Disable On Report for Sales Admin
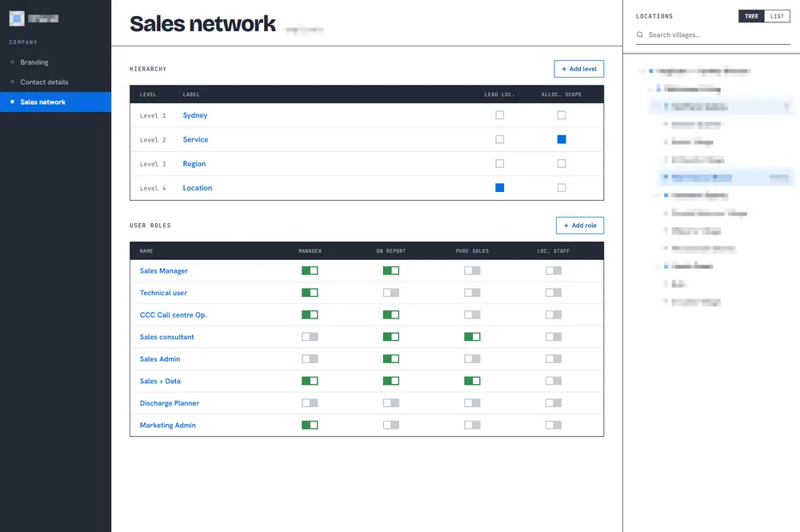This screenshot has width=800, height=532. pyautogui.click(x=391, y=359)
